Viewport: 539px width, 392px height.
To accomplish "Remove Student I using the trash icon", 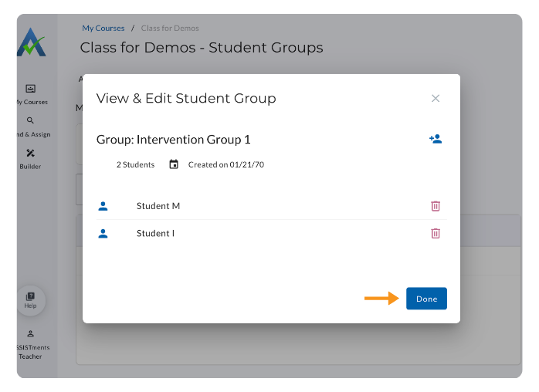I will point(436,233).
